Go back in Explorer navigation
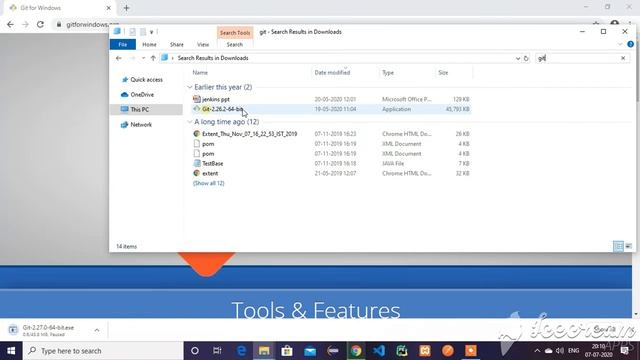Viewport: 640px width, 360px height. 118,58
